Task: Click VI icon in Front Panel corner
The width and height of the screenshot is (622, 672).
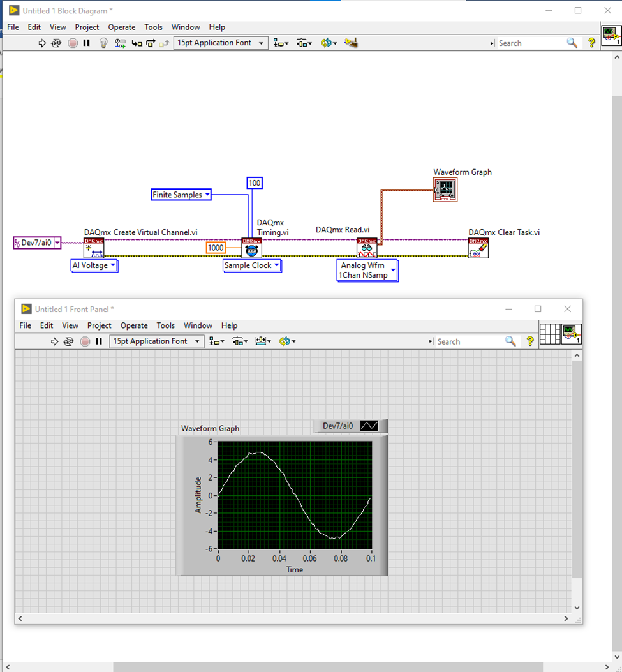Action: (x=572, y=334)
